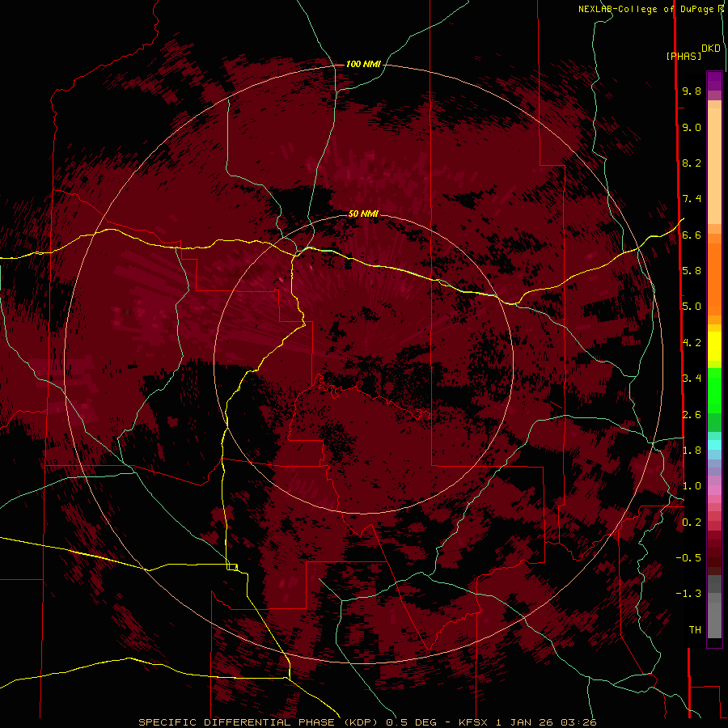
Task: Pick the light peach swatch on the color scale
Action: coord(714,166)
